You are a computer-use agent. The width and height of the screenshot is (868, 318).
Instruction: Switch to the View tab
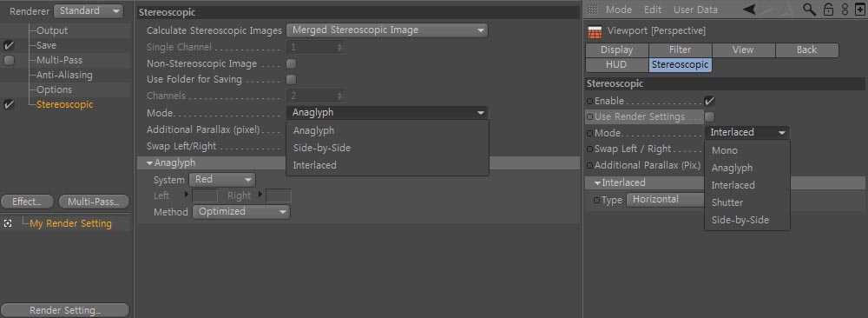pyautogui.click(x=743, y=50)
